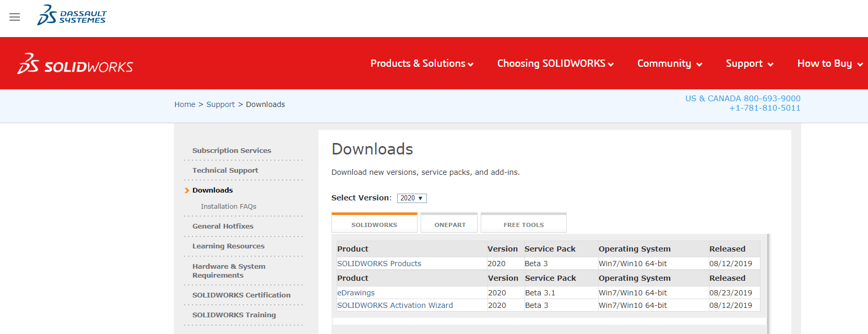This screenshot has width=868, height=334.
Task: Click 2020 version in eDrawings row
Action: pos(496,293)
